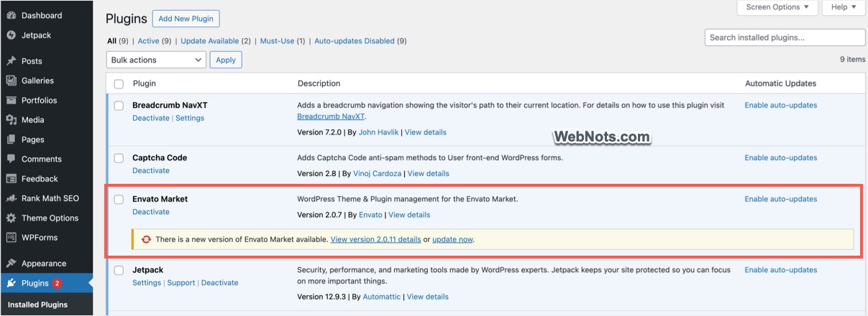Open the Bulk actions dropdown
The height and width of the screenshot is (316, 868).
tap(156, 60)
